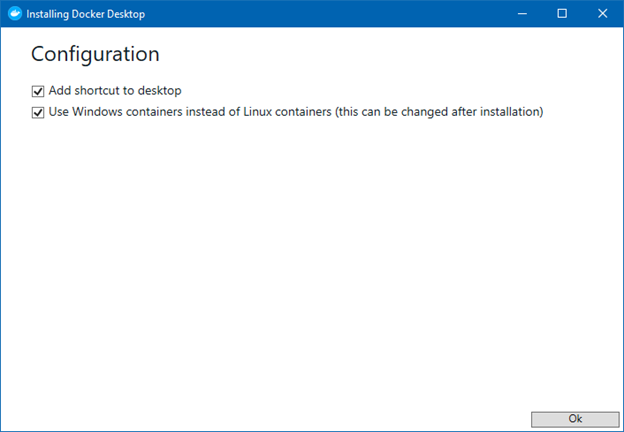624x432 pixels.
Task: Disable Use Windows containers checkbox
Action: 38,113
